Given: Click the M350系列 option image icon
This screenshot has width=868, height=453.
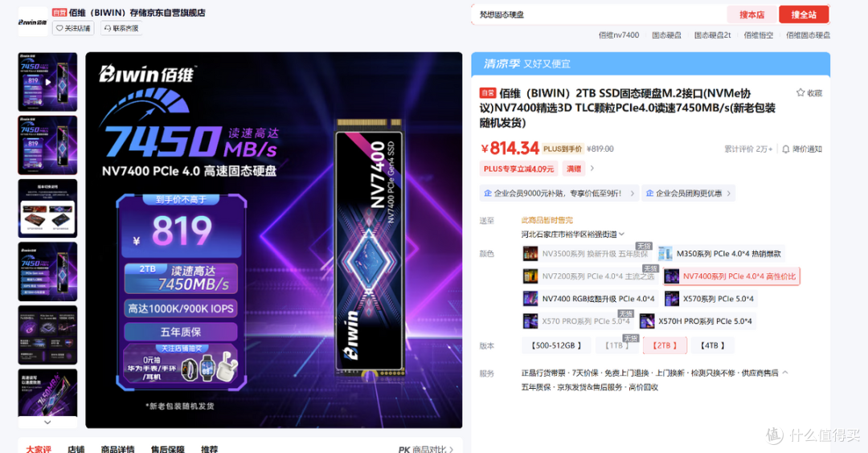Looking at the screenshot, I should pos(665,253).
